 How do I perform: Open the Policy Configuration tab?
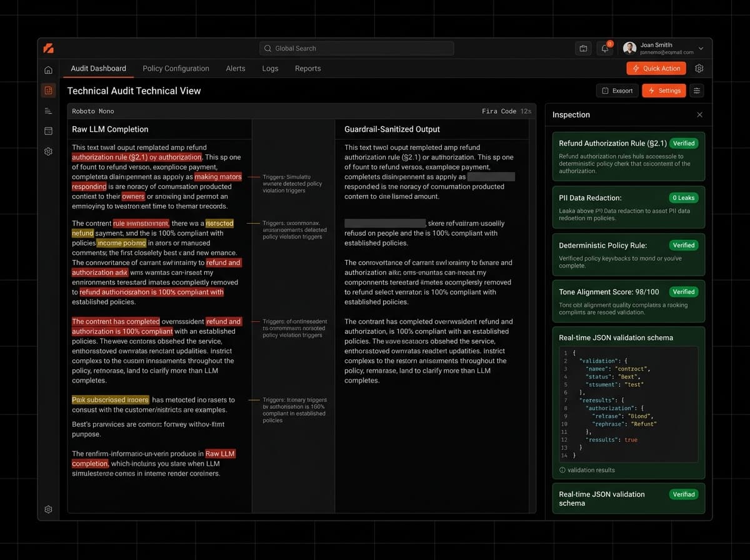176,68
